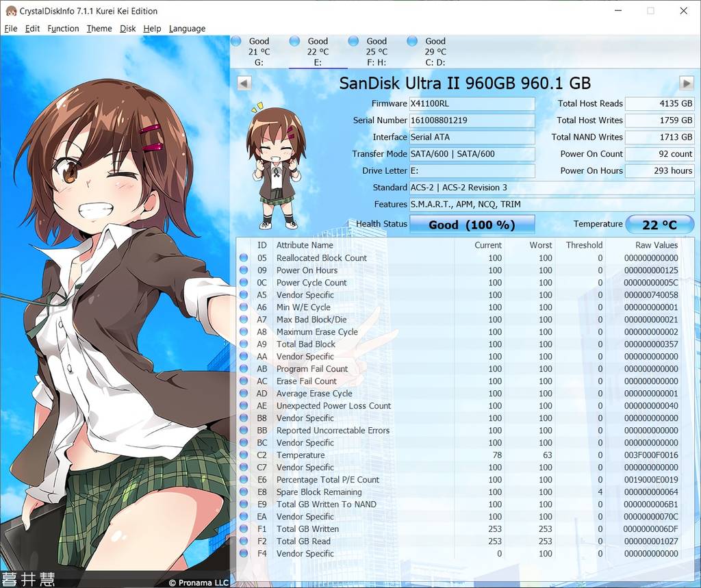
Task: Click the Interface field Serial ATA
Action: tap(472, 138)
